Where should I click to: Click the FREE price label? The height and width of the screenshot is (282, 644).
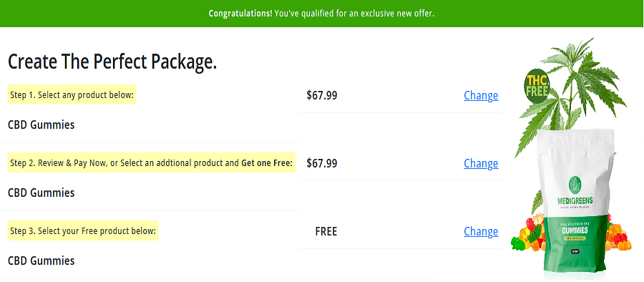(326, 231)
